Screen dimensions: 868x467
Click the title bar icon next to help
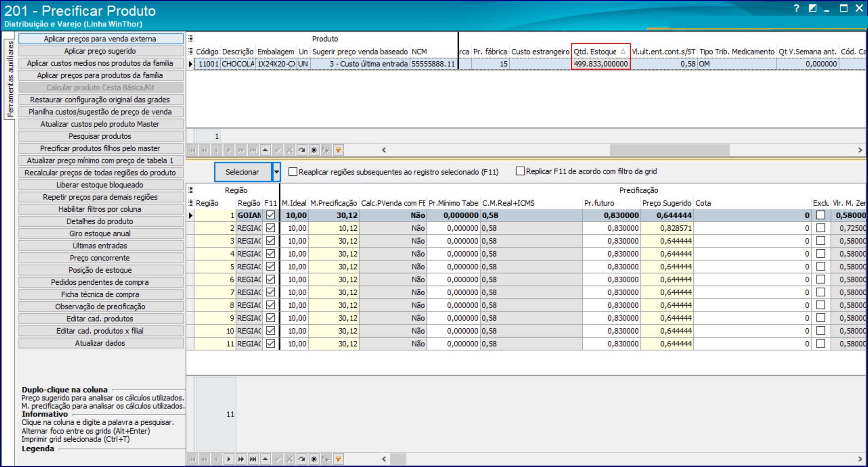pyautogui.click(x=813, y=8)
